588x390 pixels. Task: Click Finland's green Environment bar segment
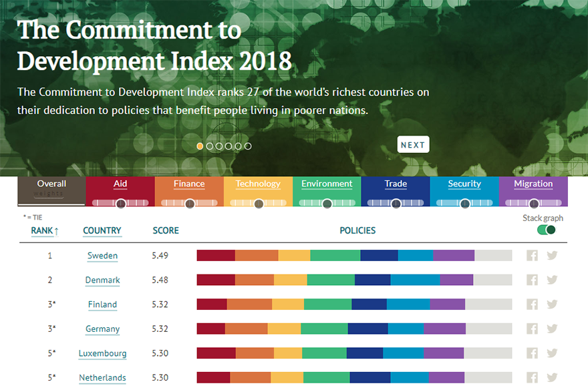tap(328, 305)
